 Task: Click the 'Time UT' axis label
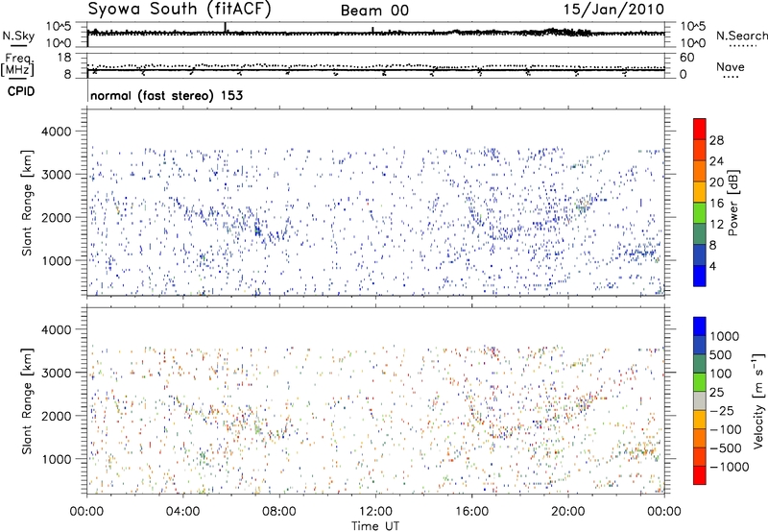(x=375, y=526)
